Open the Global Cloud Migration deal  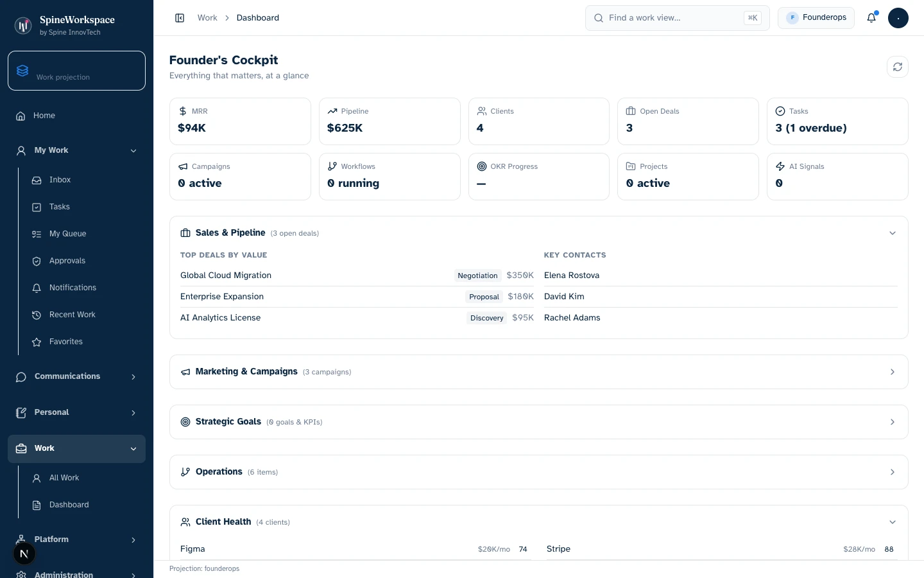[x=357, y=276]
